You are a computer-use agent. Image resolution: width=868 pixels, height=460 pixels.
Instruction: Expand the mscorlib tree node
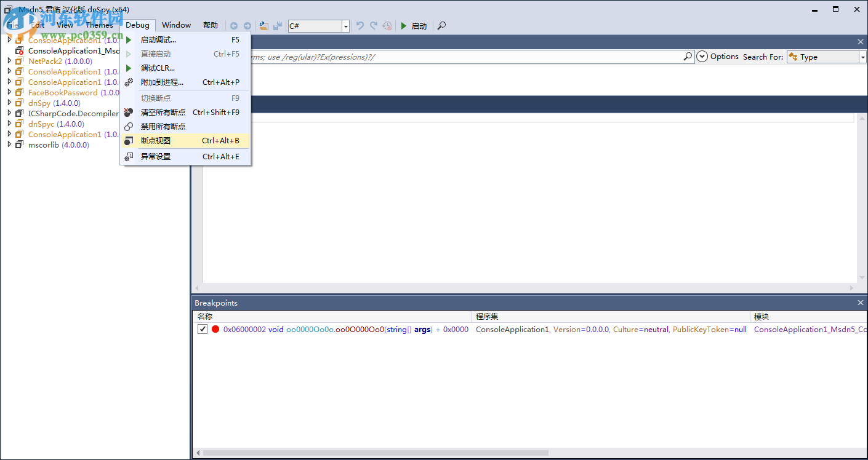coord(9,145)
